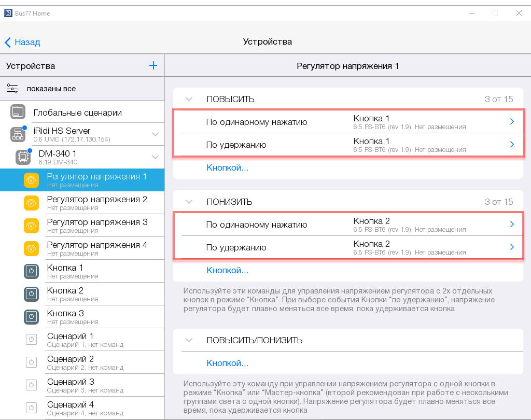Collapse the ПОВЫСИТЬ/ПОНИЗИТЬ section
Image resolution: width=531 pixels, height=420 pixels.
pyautogui.click(x=189, y=340)
